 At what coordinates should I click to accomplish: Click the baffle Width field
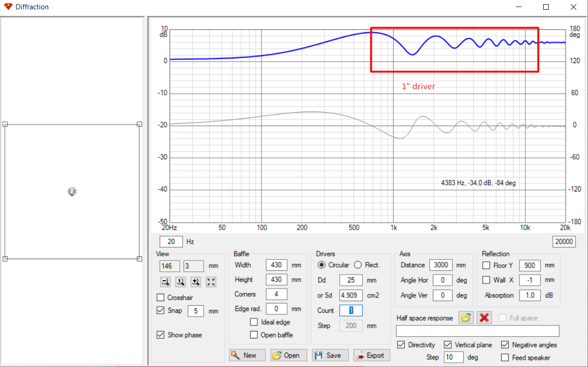coord(276,265)
